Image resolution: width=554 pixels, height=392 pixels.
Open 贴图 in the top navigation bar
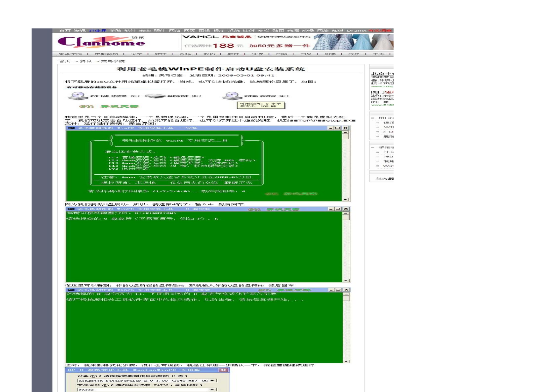[x=278, y=31]
